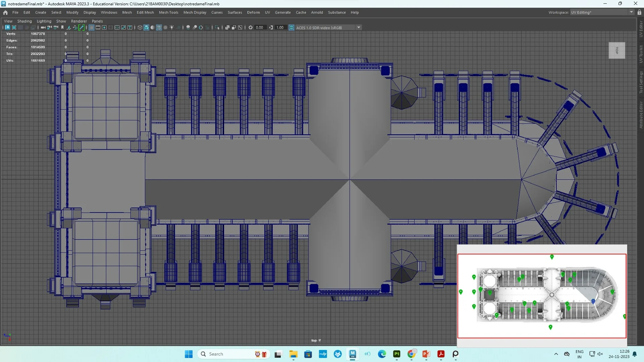Activate isolate select mode
Screen dimensions: 644x362
click(218, 27)
